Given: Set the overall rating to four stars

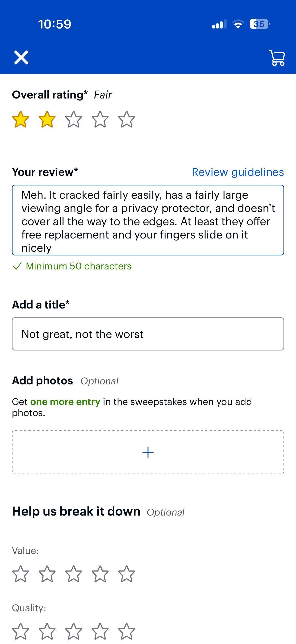Looking at the screenshot, I should [x=100, y=121].
